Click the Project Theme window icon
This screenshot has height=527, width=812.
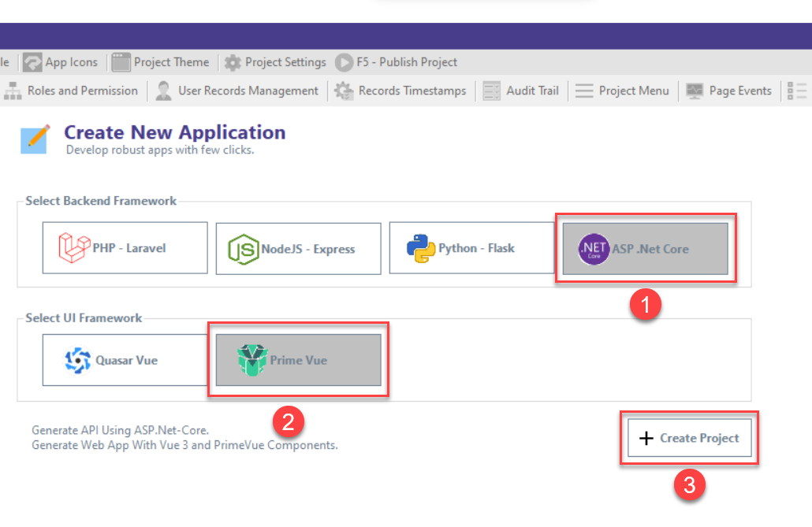121,62
